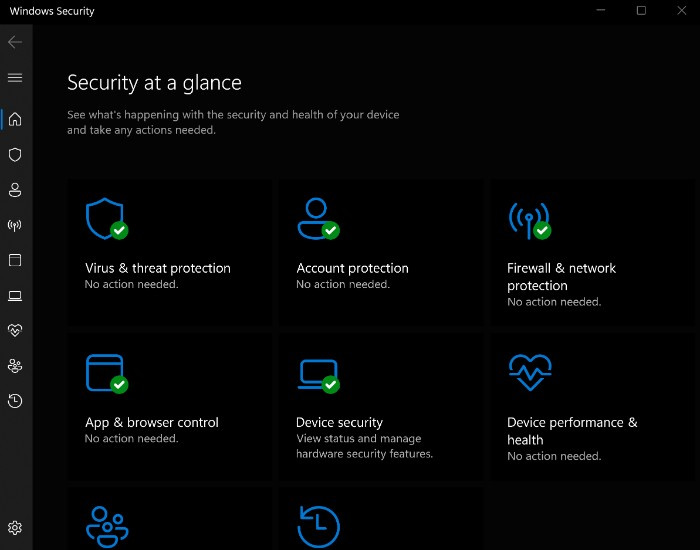Image resolution: width=700 pixels, height=550 pixels.
Task: Click the large Device security laptop icon
Action: click(x=318, y=376)
